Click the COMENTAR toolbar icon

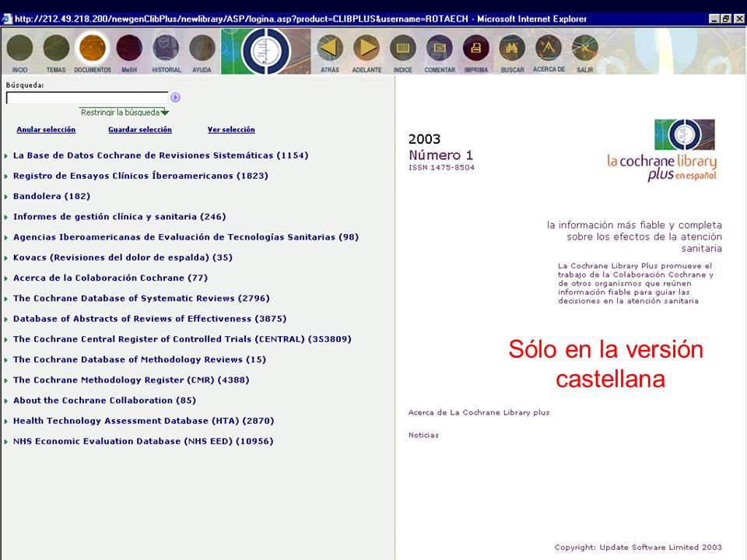coord(439,48)
